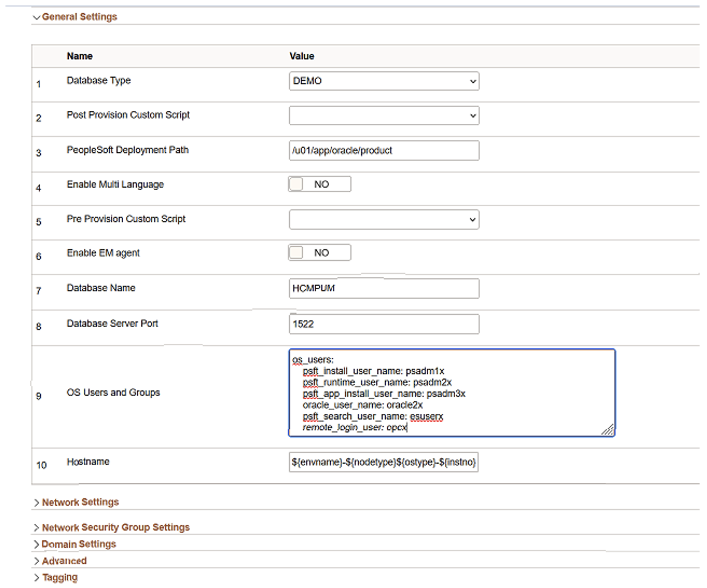Click the Name column header
This screenshot has width=707, height=588.
pos(79,56)
